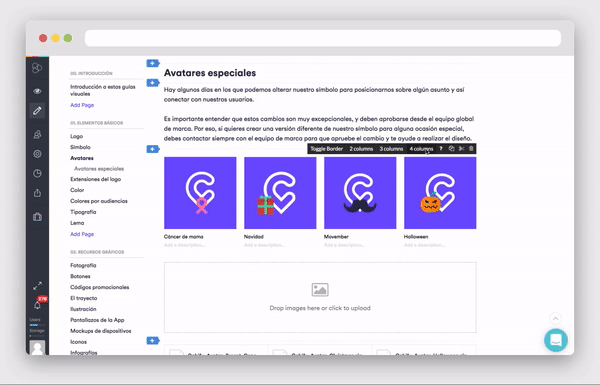
Task: Select the Cáncer de mama avatar image
Action: 200,193
